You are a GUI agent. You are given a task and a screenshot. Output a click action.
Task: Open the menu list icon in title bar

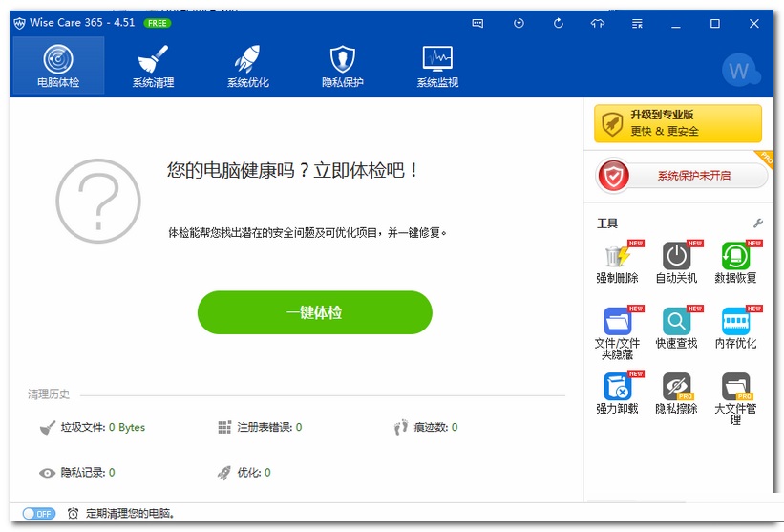(637, 24)
